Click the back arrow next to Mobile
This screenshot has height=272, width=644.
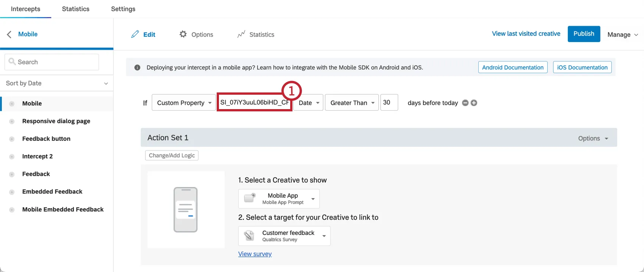(x=9, y=34)
